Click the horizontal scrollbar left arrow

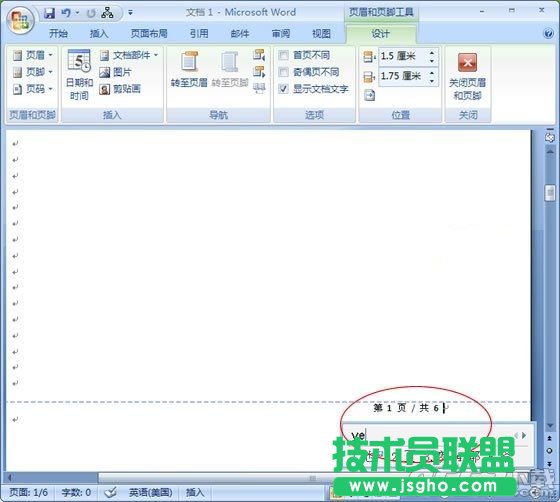[10, 477]
